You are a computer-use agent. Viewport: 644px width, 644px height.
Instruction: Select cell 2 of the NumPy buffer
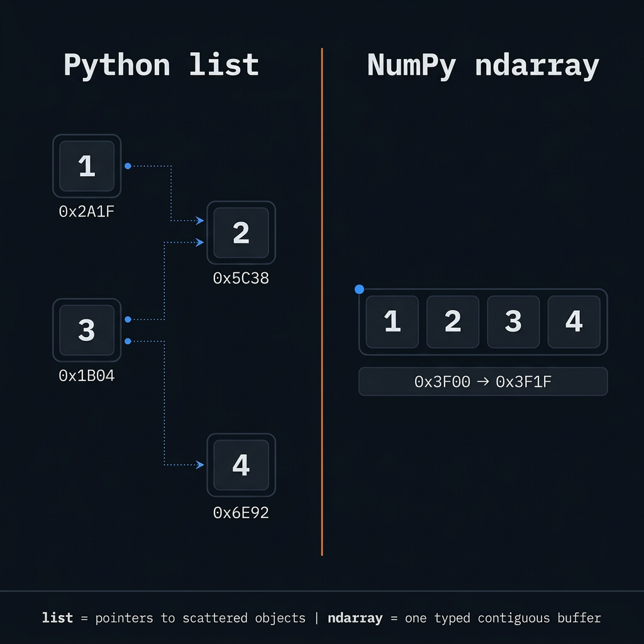click(x=452, y=322)
